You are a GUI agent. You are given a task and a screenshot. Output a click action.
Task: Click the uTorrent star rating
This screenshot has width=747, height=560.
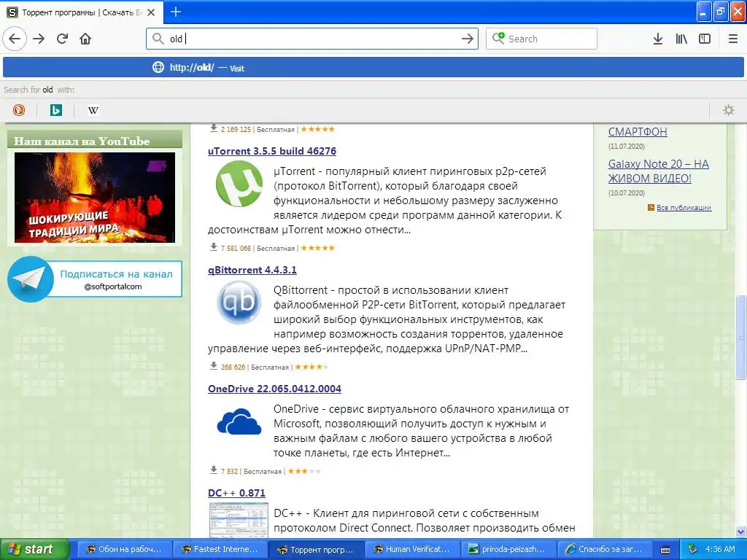318,248
